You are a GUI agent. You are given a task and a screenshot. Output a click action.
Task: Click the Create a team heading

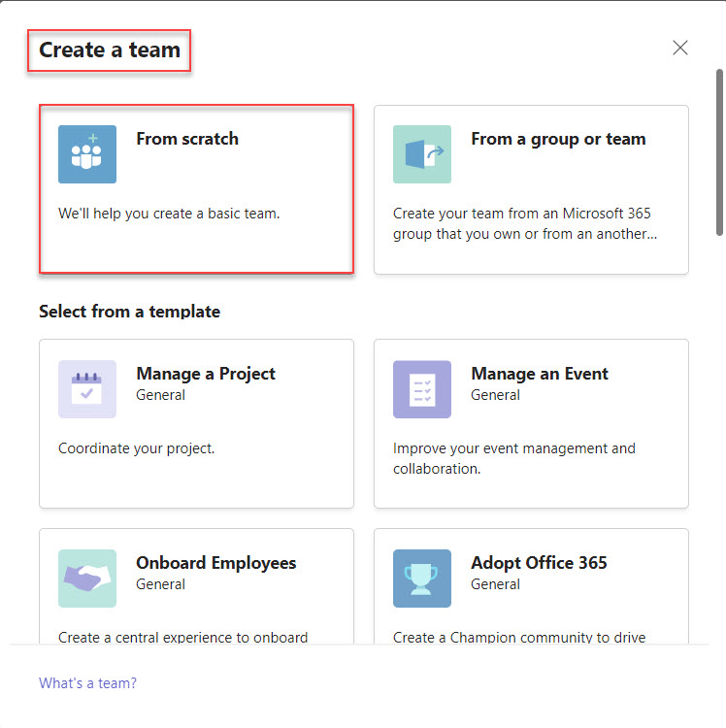[x=110, y=50]
